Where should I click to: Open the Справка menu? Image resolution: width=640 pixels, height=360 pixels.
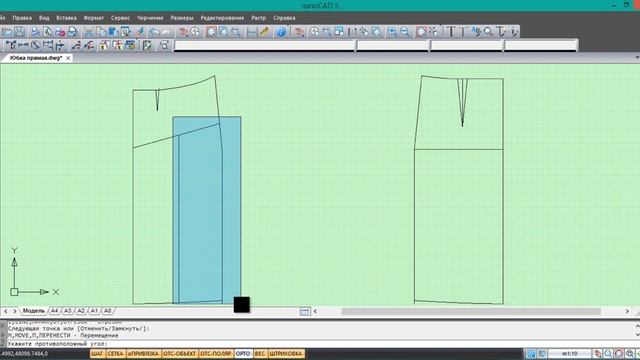point(284,18)
